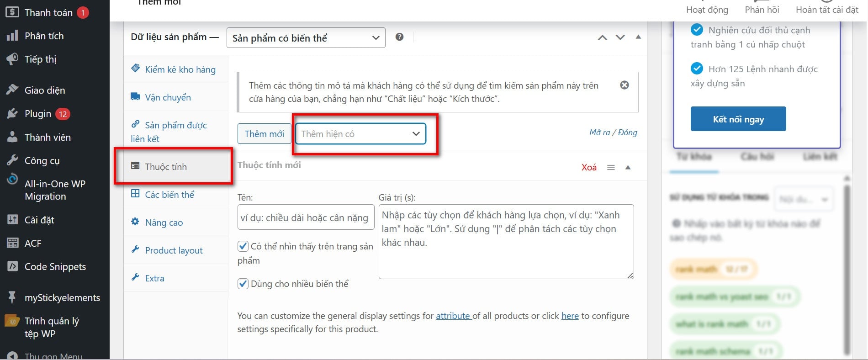Toggle Dùng cho nhiều biến thể checkbox
The image size is (868, 360).
243,284
